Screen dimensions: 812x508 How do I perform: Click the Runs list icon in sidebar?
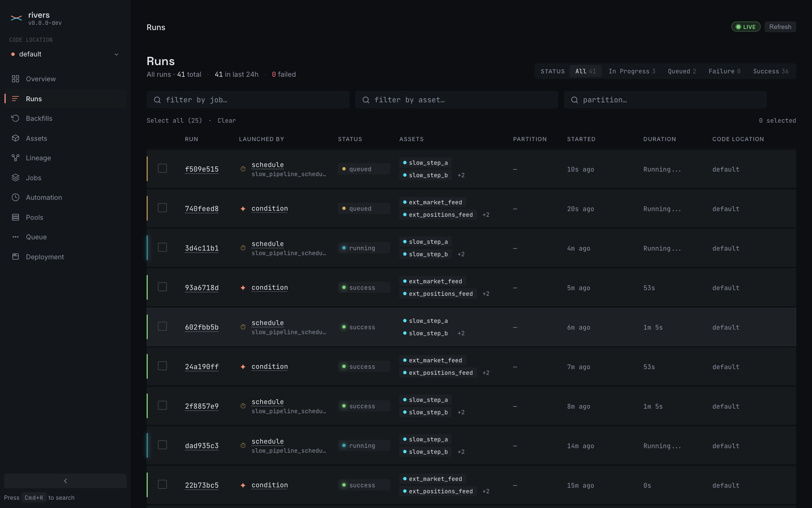click(x=15, y=99)
